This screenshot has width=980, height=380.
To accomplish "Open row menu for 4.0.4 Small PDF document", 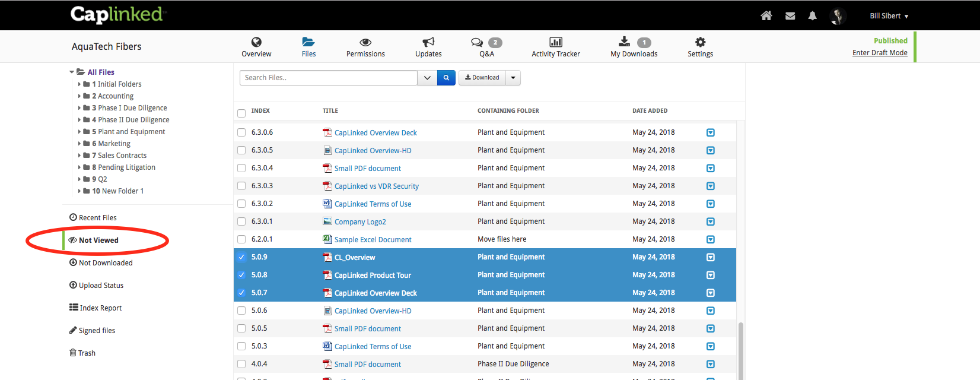I will point(711,364).
